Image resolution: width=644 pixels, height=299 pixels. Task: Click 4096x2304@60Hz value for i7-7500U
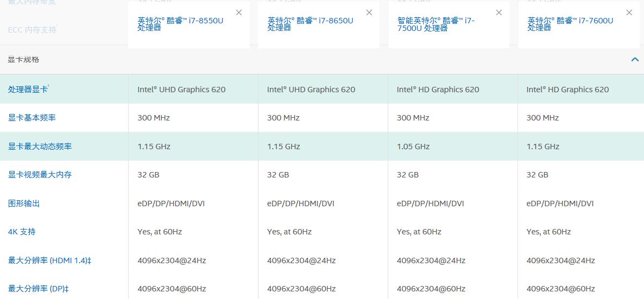431,289
